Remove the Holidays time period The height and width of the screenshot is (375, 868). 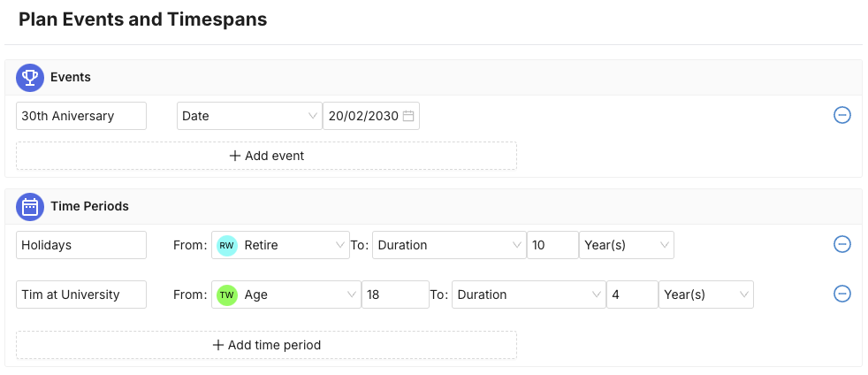tap(842, 245)
